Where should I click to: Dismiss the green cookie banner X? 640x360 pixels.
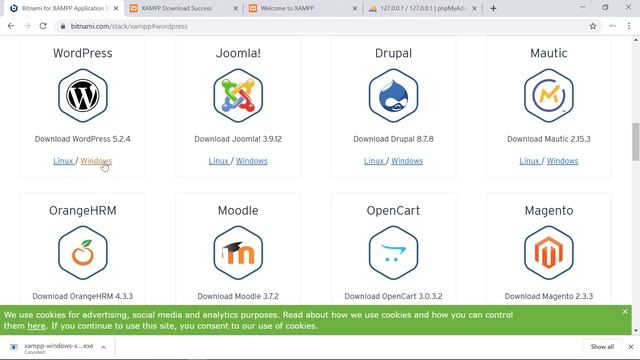point(624,311)
